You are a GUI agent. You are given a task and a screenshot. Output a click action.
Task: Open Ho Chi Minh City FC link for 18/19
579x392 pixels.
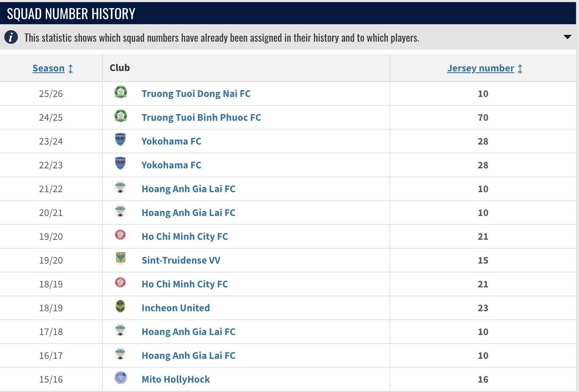[x=184, y=284]
